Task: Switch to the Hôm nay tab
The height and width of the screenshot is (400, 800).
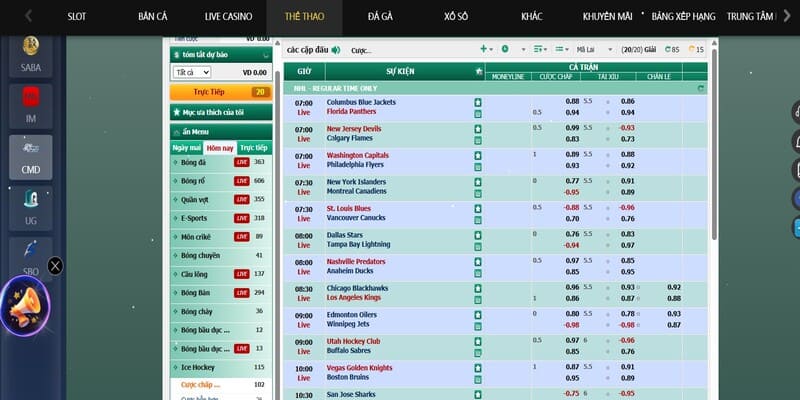Action: [220, 148]
